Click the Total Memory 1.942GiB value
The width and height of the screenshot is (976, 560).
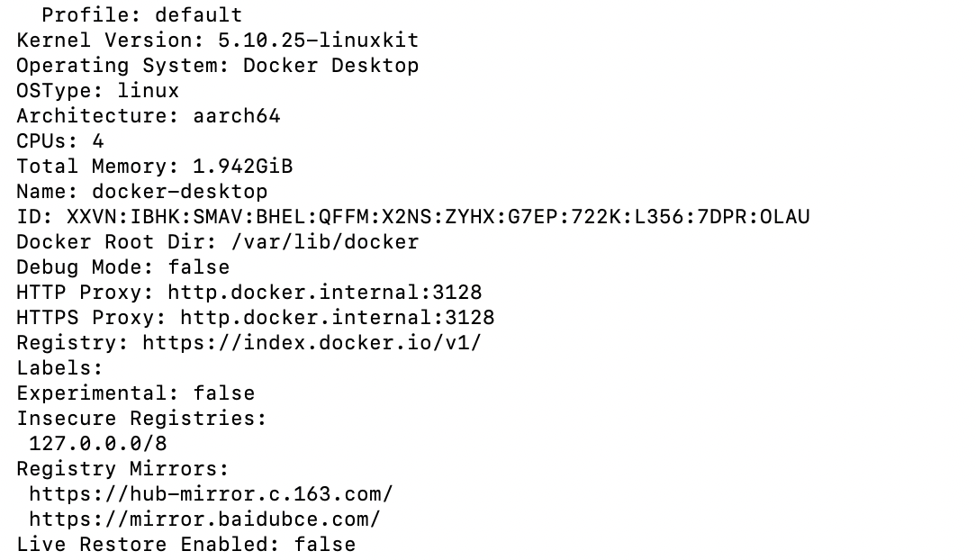(242, 167)
